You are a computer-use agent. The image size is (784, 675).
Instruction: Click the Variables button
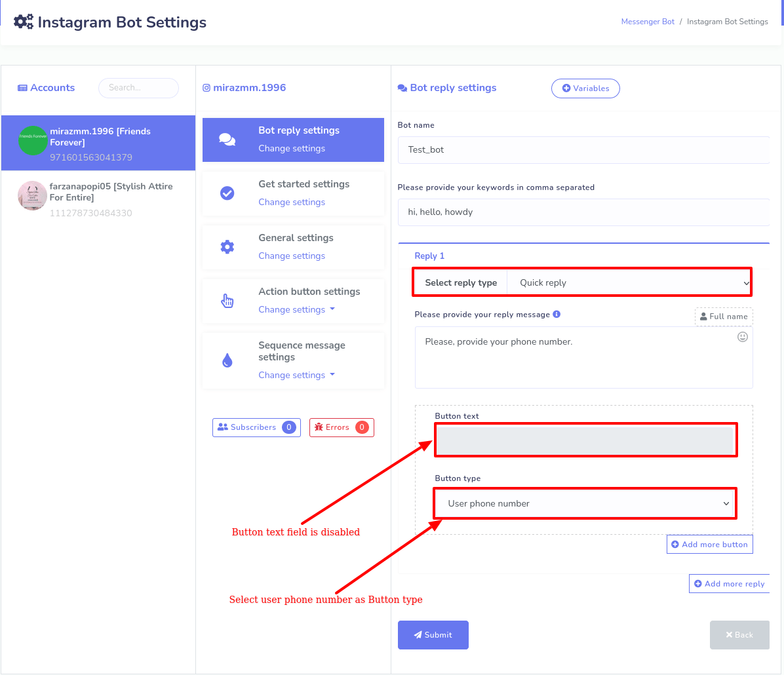585,88
